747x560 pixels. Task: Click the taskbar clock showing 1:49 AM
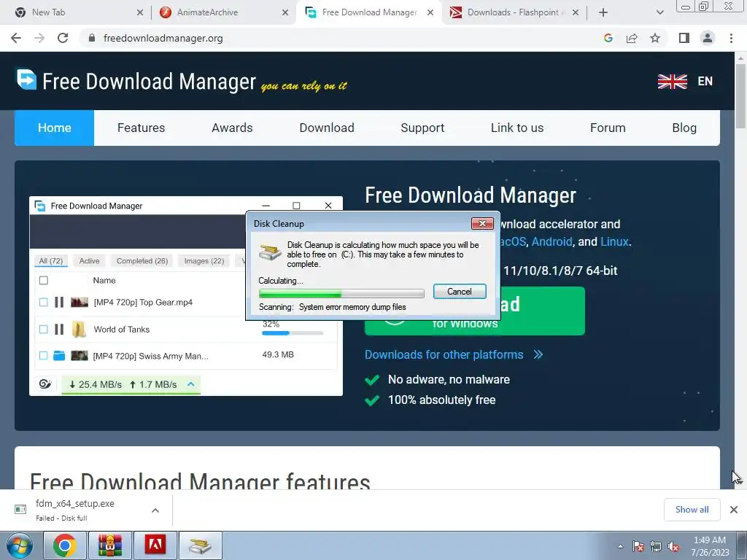tap(709, 546)
